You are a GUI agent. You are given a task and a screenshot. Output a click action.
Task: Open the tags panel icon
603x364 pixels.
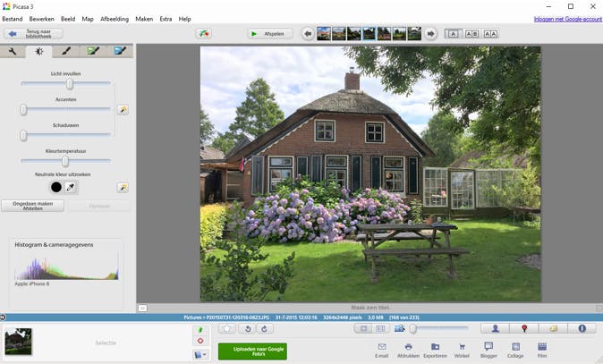click(x=554, y=328)
